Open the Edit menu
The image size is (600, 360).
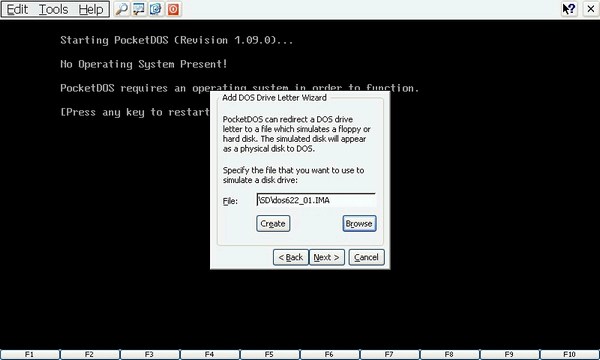(x=17, y=9)
